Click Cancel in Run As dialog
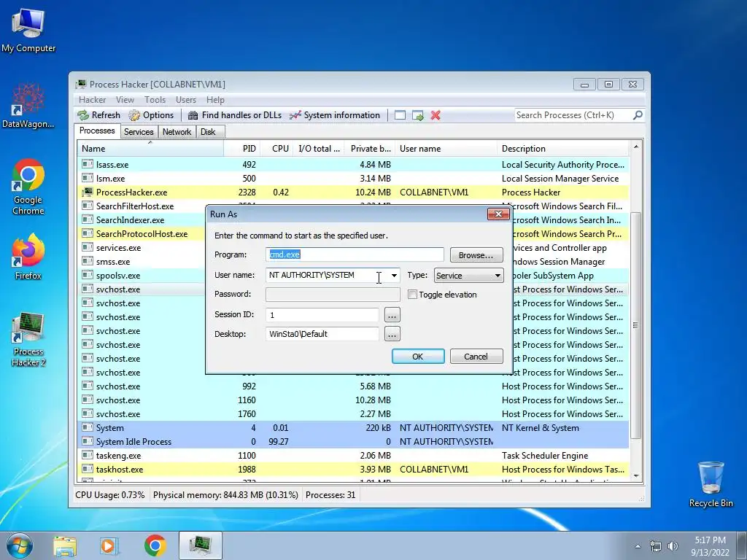The width and height of the screenshot is (747, 560). [476, 357]
